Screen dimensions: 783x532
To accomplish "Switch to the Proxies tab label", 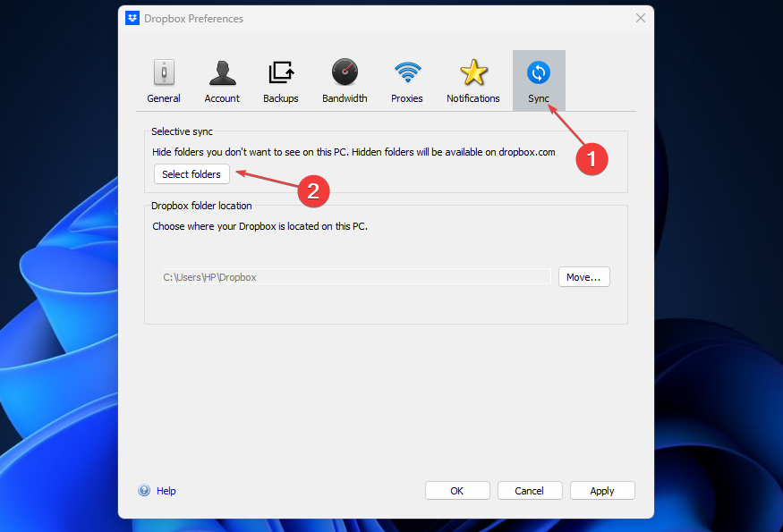I will click(x=407, y=98).
